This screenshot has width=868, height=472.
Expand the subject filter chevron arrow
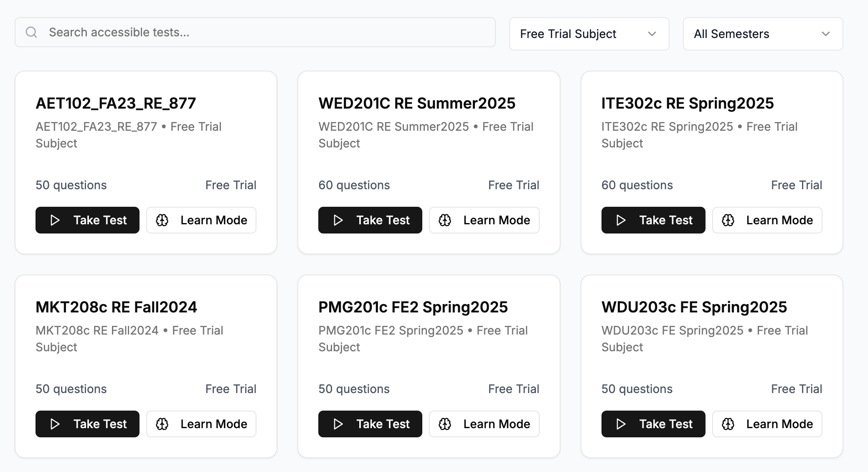point(652,34)
